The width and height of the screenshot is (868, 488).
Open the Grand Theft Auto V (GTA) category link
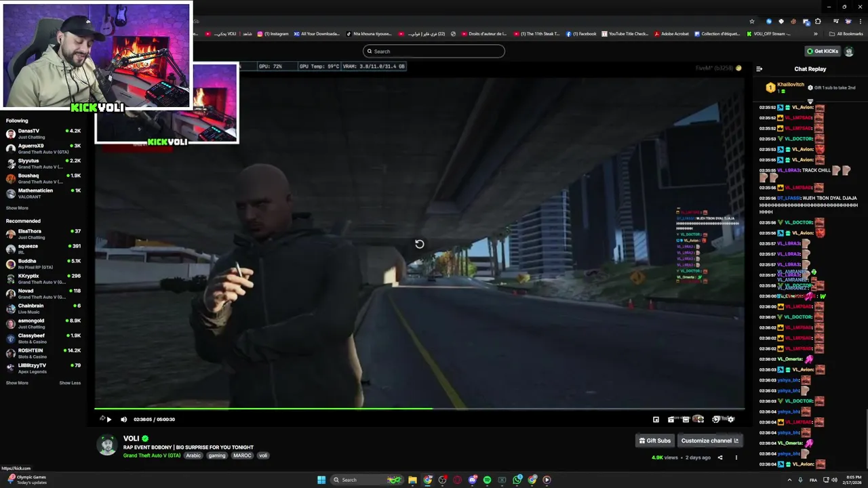coord(152,455)
